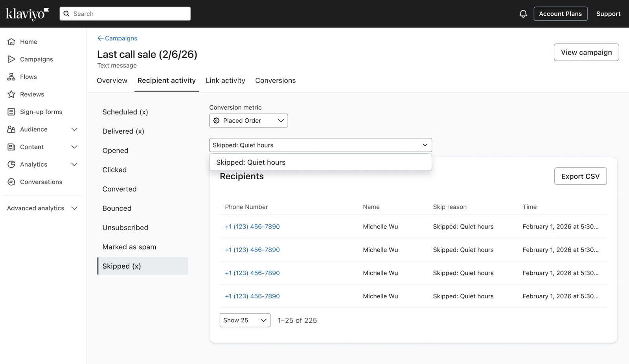This screenshot has height=364, width=629.
Task: Open Conversations in the sidebar
Action: click(x=41, y=182)
